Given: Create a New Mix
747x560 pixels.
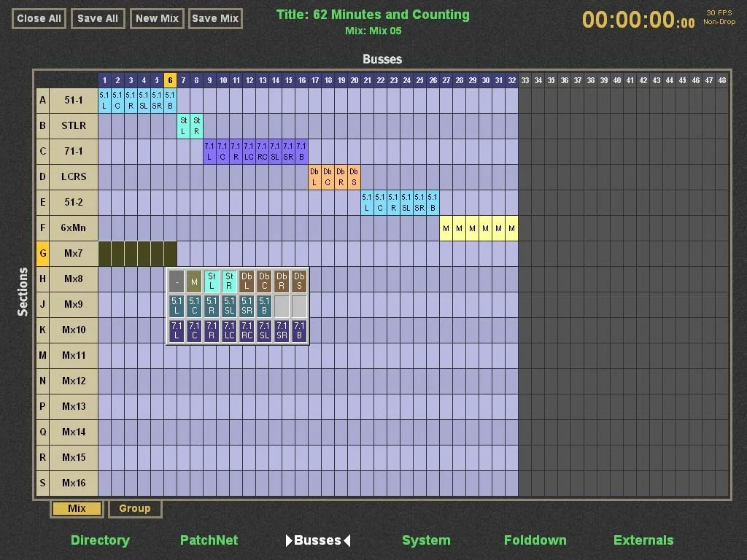Looking at the screenshot, I should click(157, 18).
